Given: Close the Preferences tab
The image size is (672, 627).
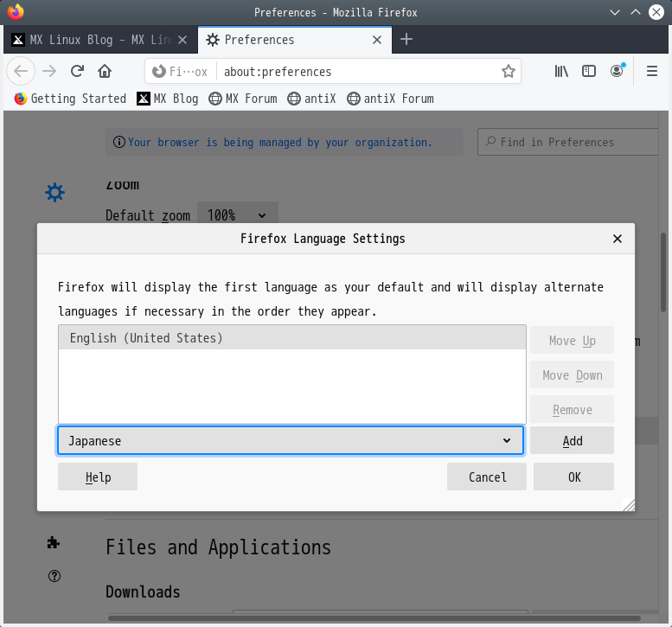Looking at the screenshot, I should (x=377, y=40).
